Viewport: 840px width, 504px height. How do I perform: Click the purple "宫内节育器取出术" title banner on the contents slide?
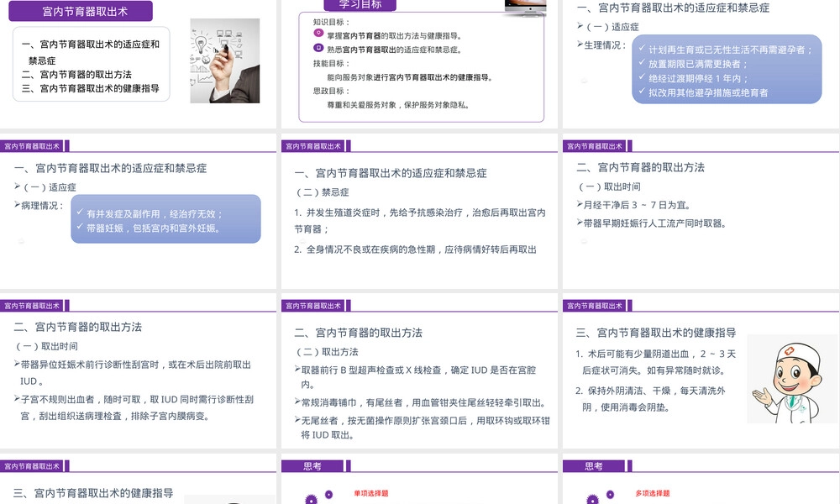point(81,11)
